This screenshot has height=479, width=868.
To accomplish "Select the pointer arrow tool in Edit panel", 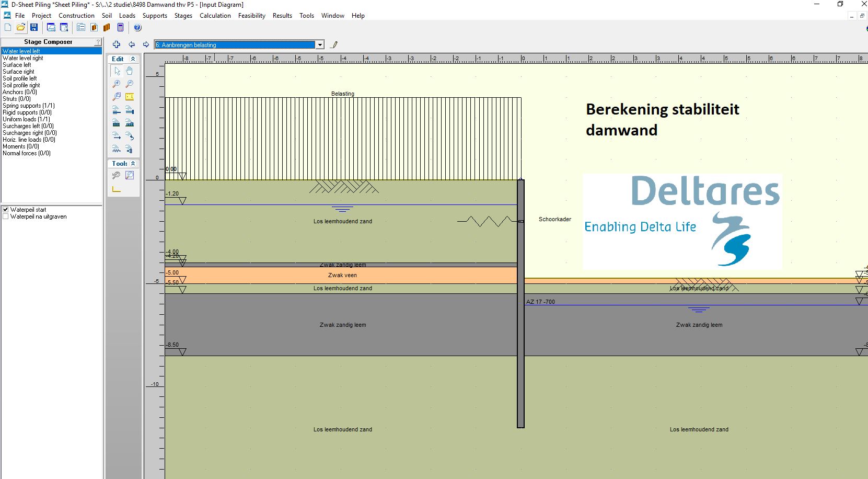I will (117, 71).
